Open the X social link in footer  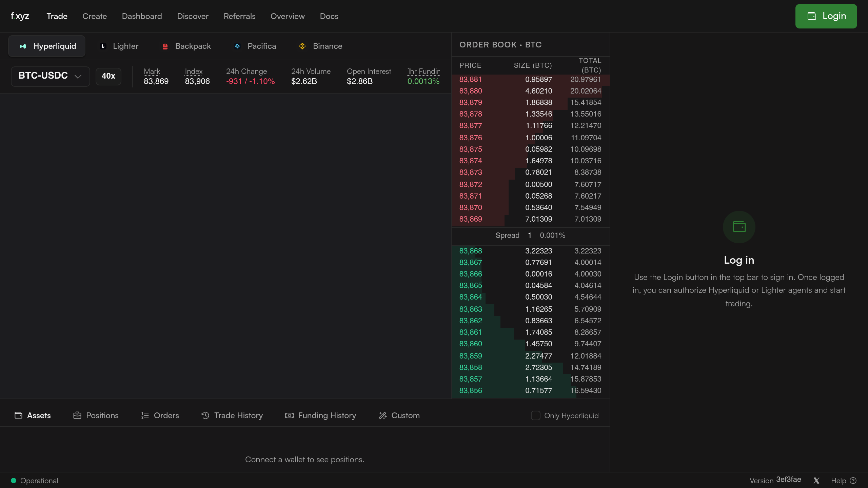[816, 481]
